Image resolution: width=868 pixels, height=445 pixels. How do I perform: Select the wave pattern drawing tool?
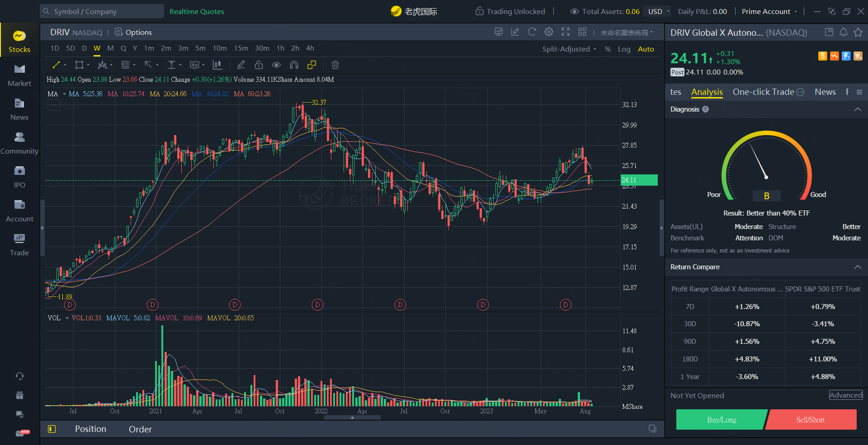(x=103, y=65)
